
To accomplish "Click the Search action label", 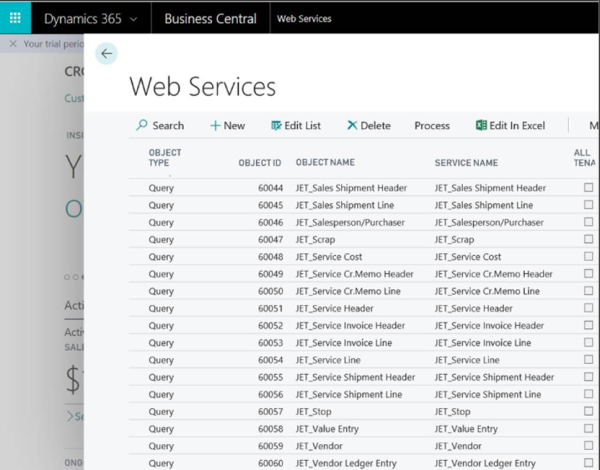I will click(x=168, y=126).
